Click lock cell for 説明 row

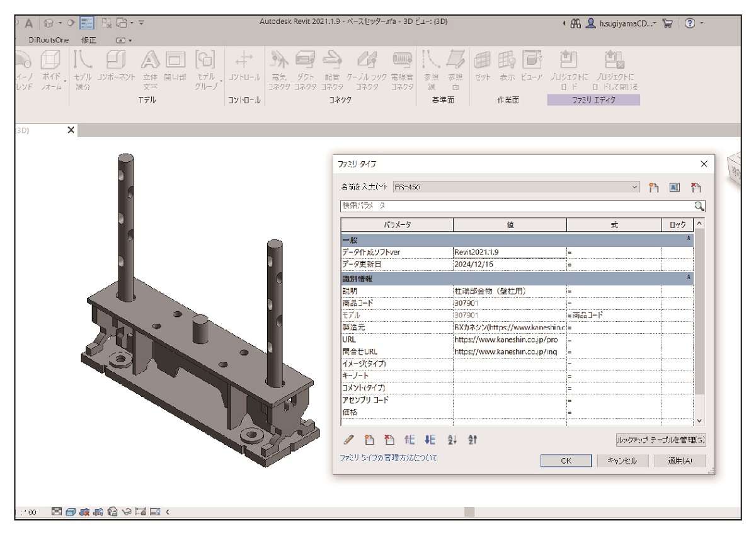[x=677, y=291]
